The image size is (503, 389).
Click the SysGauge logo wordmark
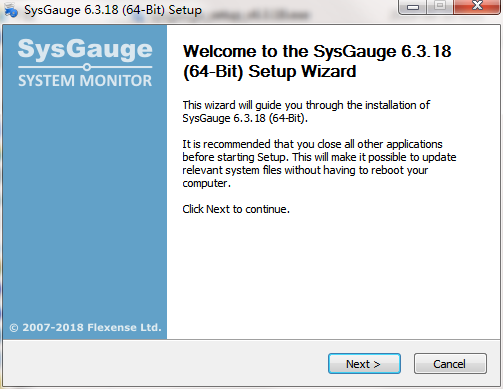(85, 50)
